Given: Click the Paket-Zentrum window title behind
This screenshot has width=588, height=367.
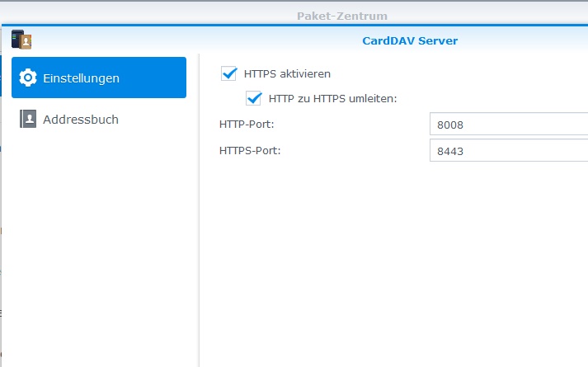Looking at the screenshot, I should [x=342, y=16].
